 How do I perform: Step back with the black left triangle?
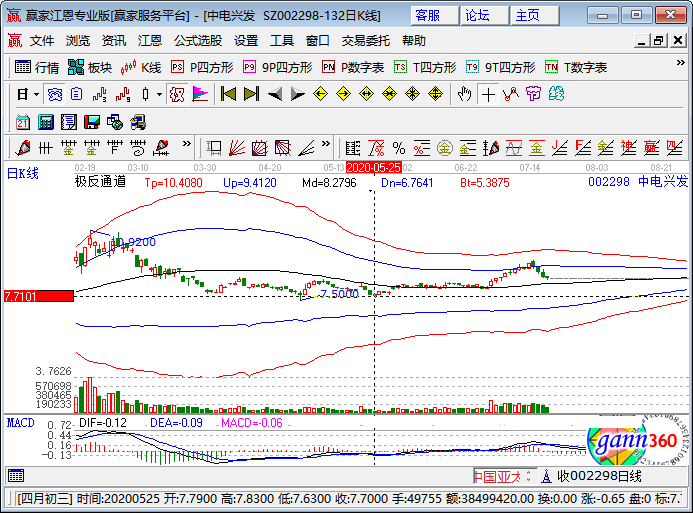click(x=274, y=94)
